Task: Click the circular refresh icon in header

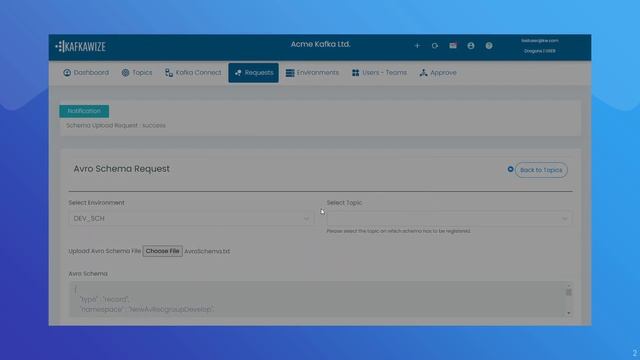Action: [x=435, y=46]
